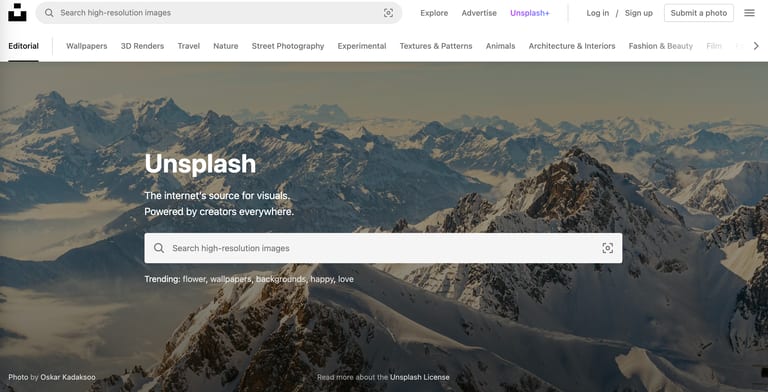Click Log in link
768x392 pixels.
tap(598, 13)
